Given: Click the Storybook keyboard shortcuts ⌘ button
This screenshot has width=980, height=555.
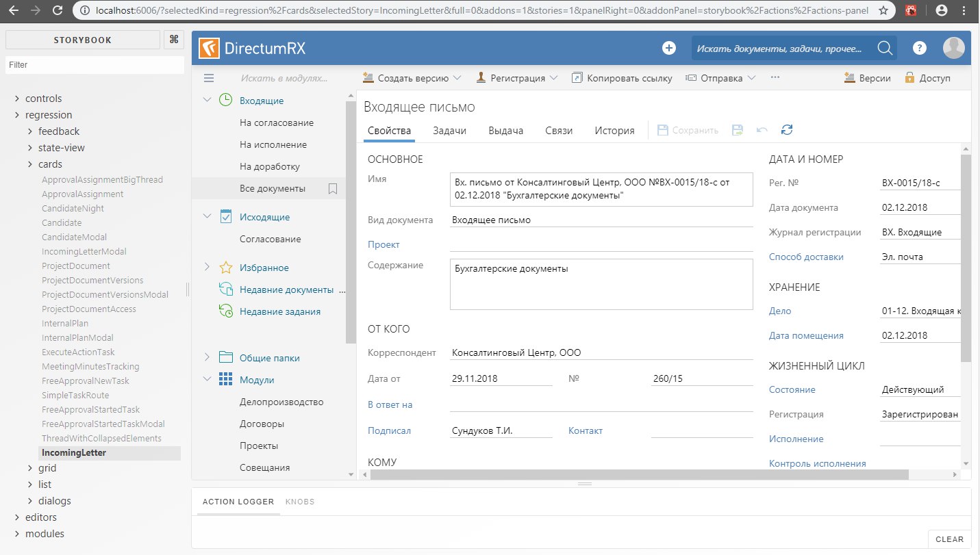Looking at the screenshot, I should click(x=174, y=40).
